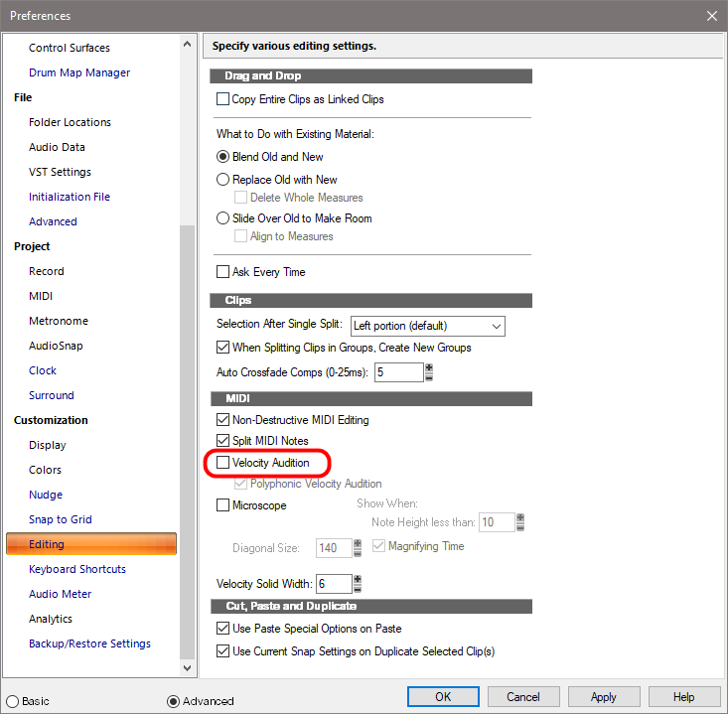Enable the Velocity Audition checkbox

[223, 463]
